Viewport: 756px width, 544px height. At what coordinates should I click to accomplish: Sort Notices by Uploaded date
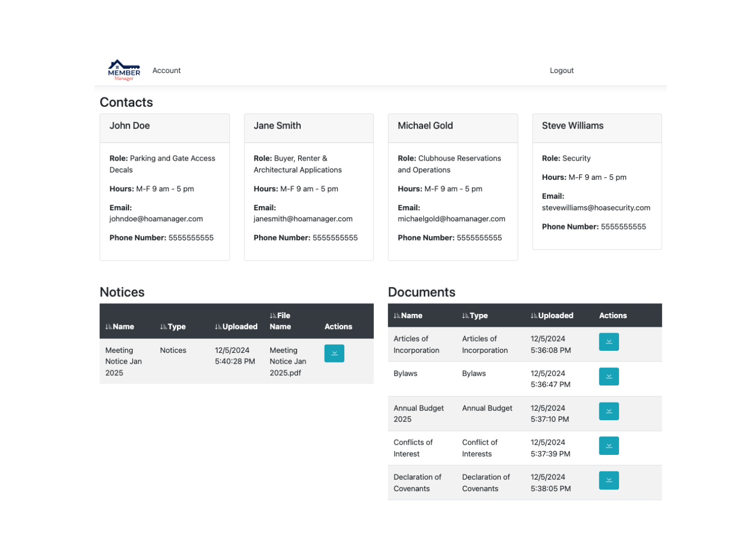click(236, 326)
